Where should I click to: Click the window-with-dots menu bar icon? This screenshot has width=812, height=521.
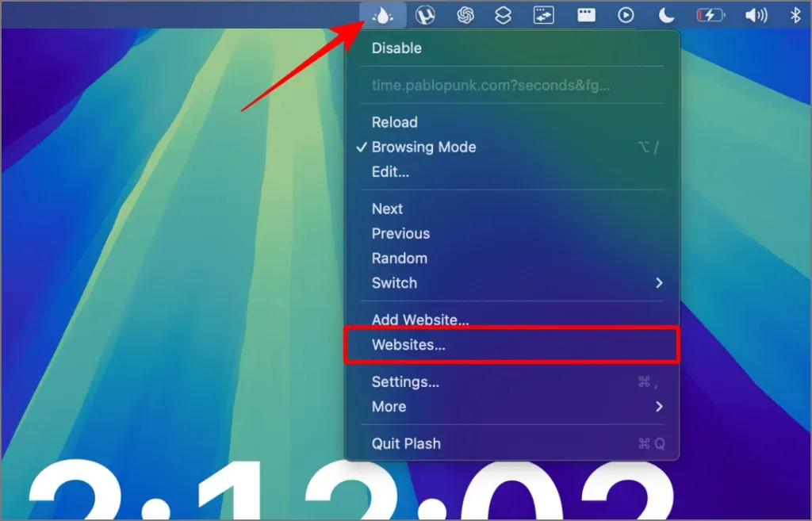click(586, 15)
